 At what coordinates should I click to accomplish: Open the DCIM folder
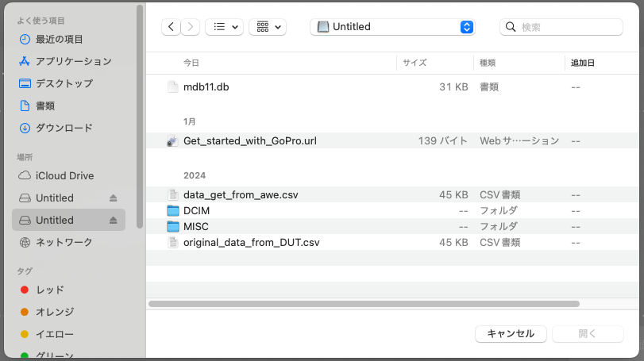point(195,210)
